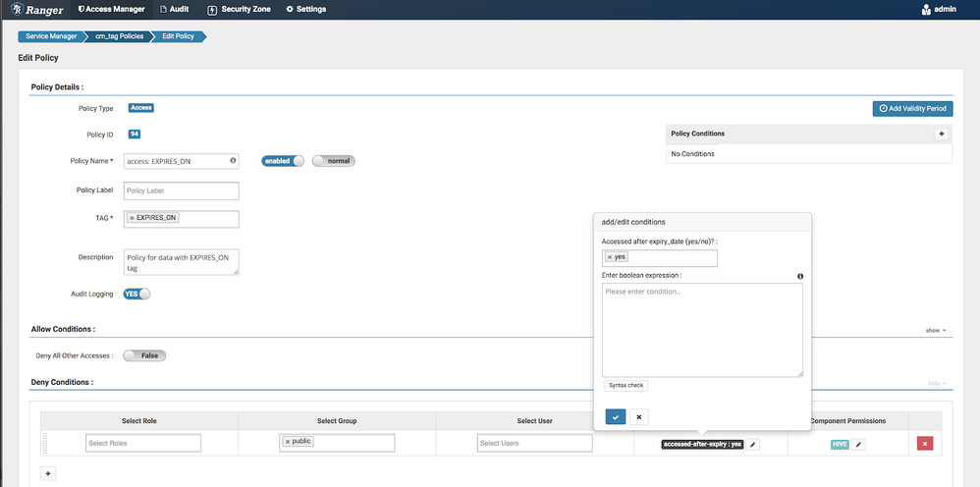
Task: Open the Audit tab
Action: point(175,10)
